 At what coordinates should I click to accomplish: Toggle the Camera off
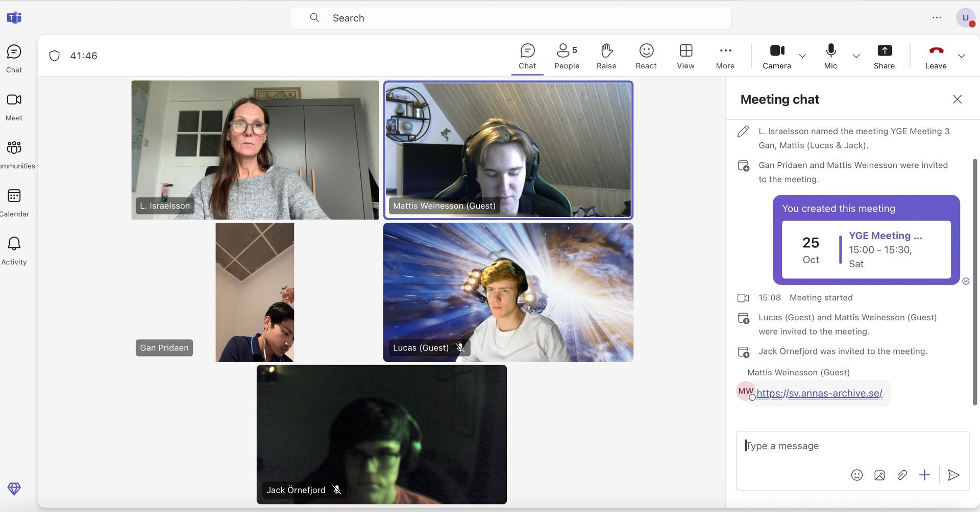click(x=776, y=56)
